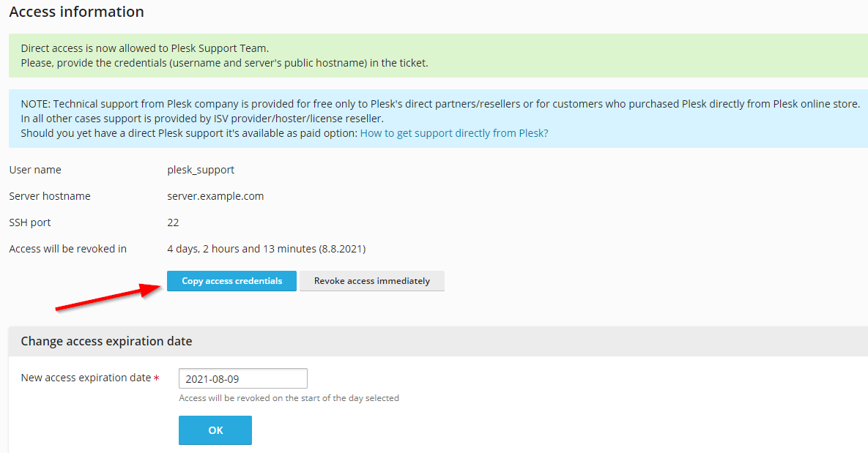Click the User name field label
The width and height of the screenshot is (868, 453).
[x=34, y=169]
